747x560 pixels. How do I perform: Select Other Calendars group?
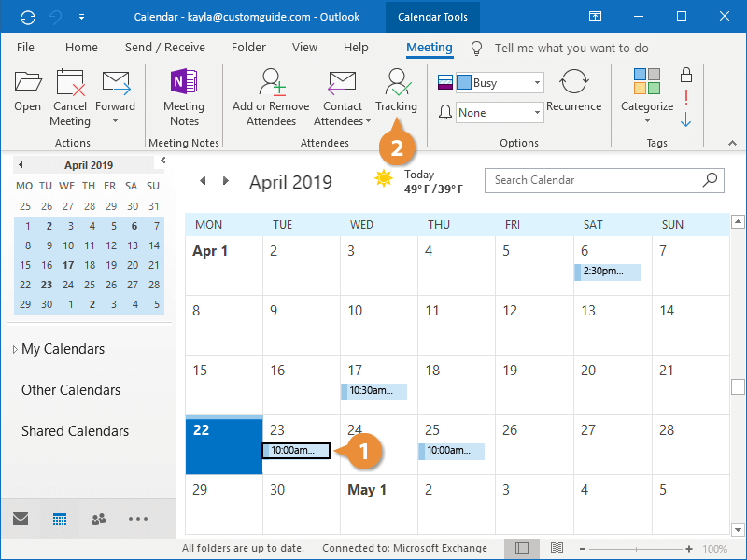pos(71,390)
